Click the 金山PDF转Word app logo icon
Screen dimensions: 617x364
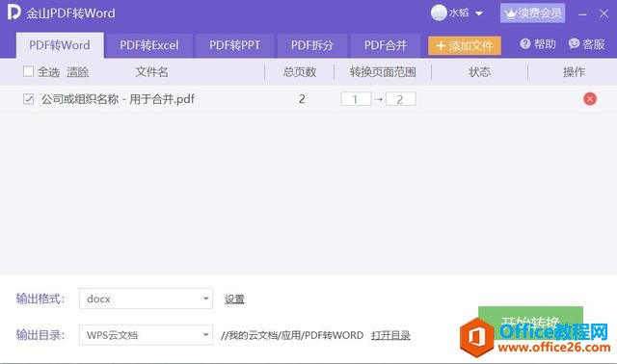point(13,13)
